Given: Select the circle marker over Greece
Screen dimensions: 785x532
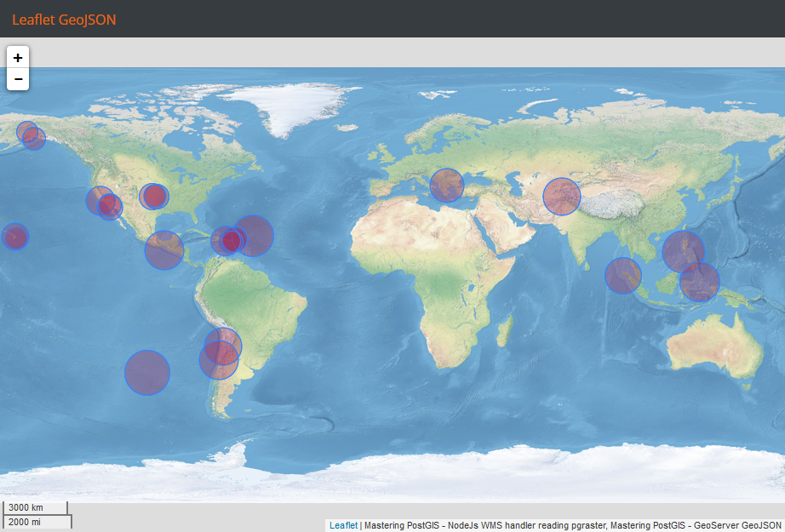Looking at the screenshot, I should [447, 186].
